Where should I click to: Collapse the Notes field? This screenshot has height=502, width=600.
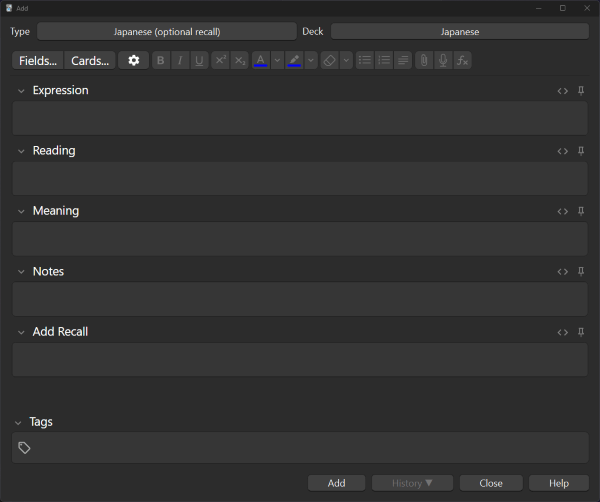[21, 272]
